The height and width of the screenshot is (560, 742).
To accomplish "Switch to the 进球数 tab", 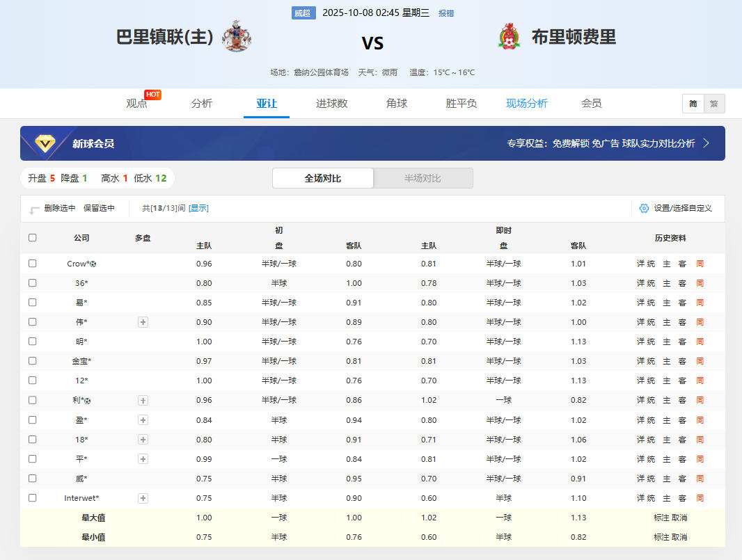I will (331, 104).
